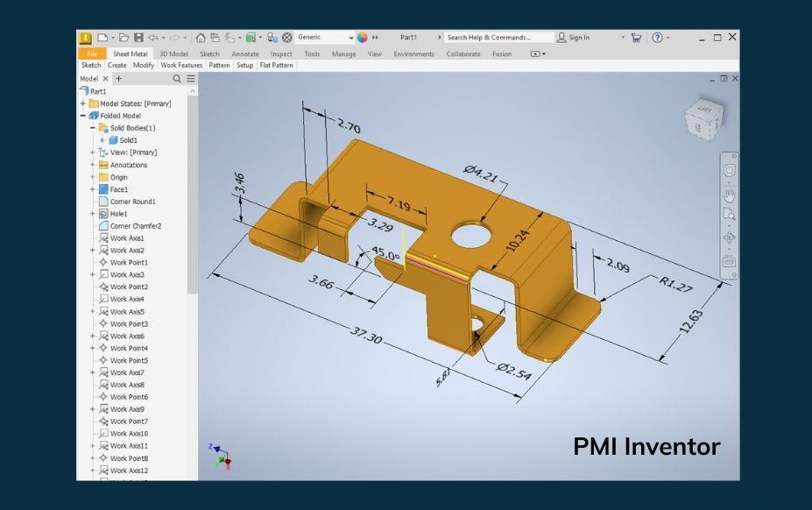Click the Undo arrow icon
The image size is (812, 510).
tap(153, 38)
